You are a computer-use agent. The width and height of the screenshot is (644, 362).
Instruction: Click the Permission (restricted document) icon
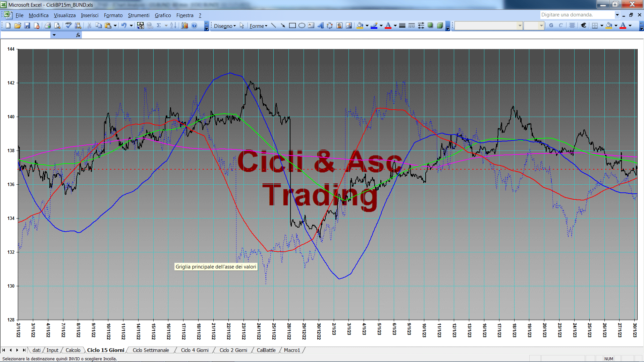(37, 25)
